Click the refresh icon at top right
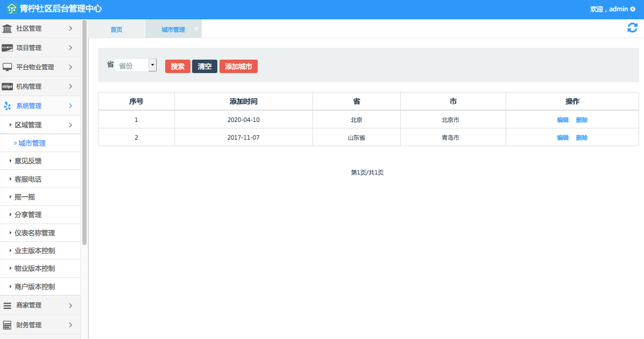 (x=633, y=28)
